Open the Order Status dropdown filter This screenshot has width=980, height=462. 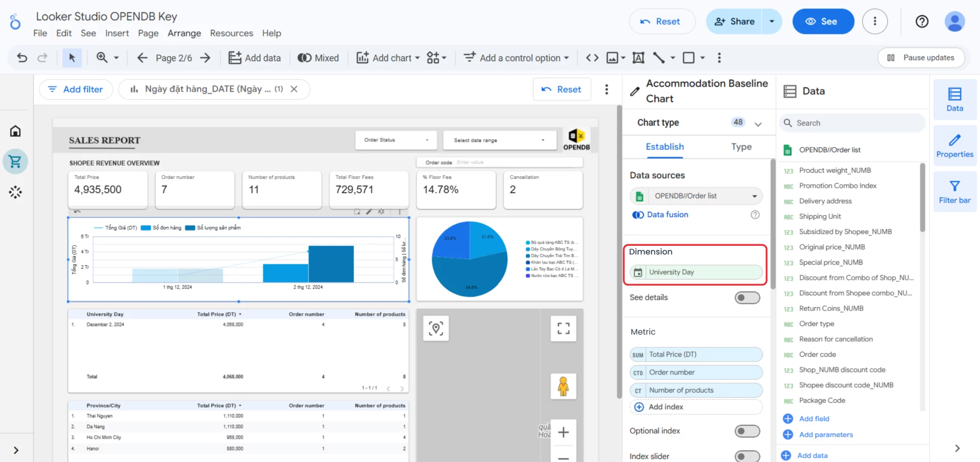(x=396, y=140)
